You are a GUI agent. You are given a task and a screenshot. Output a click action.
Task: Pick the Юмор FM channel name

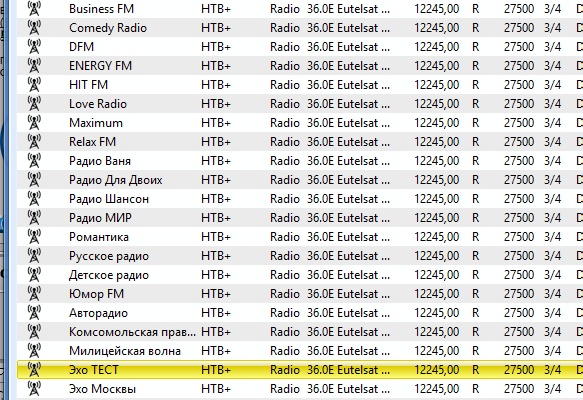click(x=97, y=294)
